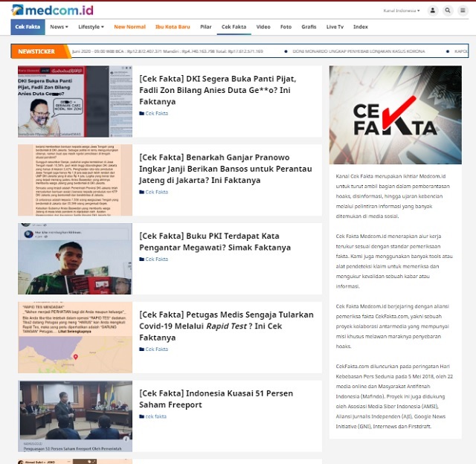Click folder icon under Ganjar Pranowo article
Viewport: 476px width, 464px height.
141,192
